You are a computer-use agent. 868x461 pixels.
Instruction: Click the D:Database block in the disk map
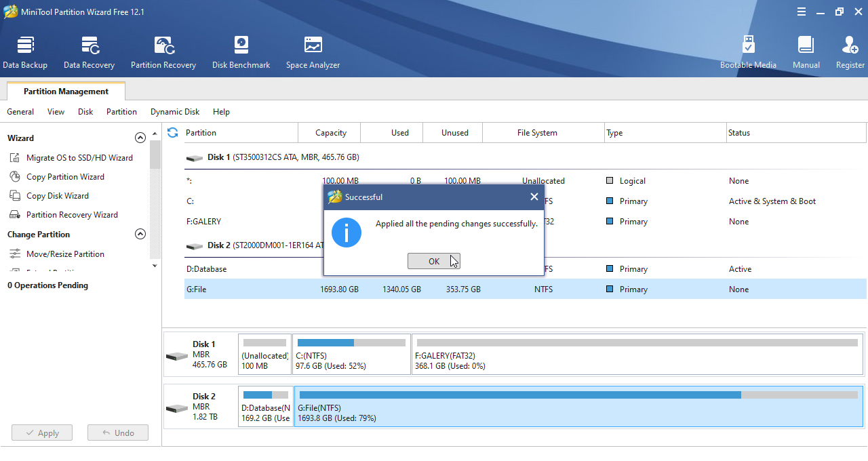[266, 407]
